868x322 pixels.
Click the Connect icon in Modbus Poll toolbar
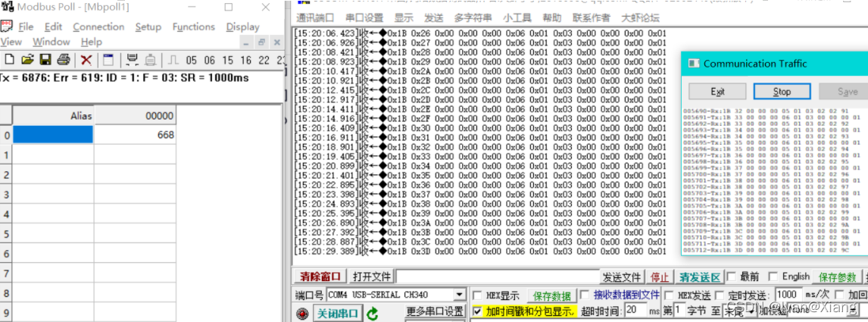[x=133, y=60]
